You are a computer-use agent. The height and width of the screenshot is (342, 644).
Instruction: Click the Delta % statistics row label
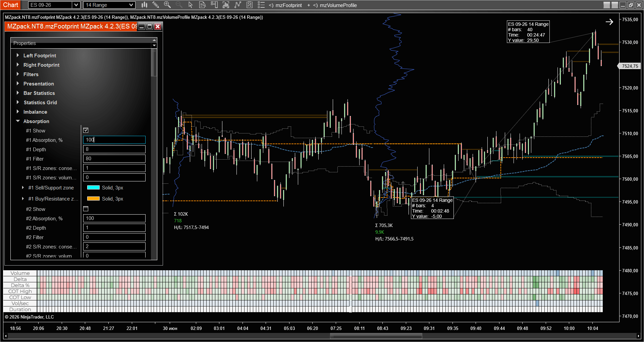click(x=20, y=285)
